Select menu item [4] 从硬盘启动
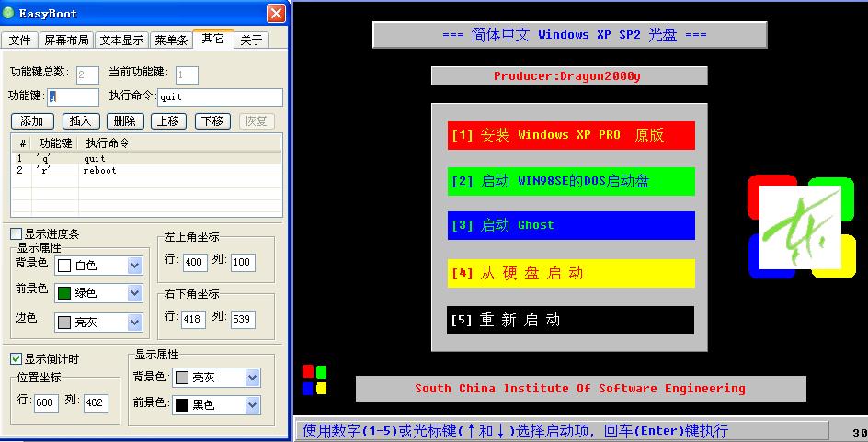Viewport: 868px width, 442px height. coord(571,273)
